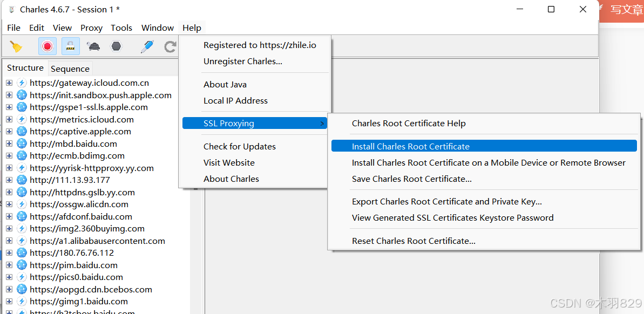The height and width of the screenshot is (314, 644).
Task: Select https://a1.alibabausercontent.com host row
Action: pos(97,241)
